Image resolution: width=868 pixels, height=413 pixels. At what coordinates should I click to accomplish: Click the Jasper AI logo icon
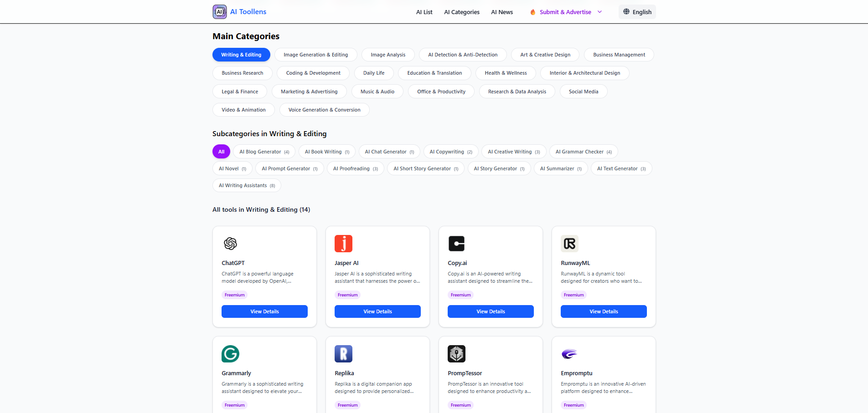(344, 244)
